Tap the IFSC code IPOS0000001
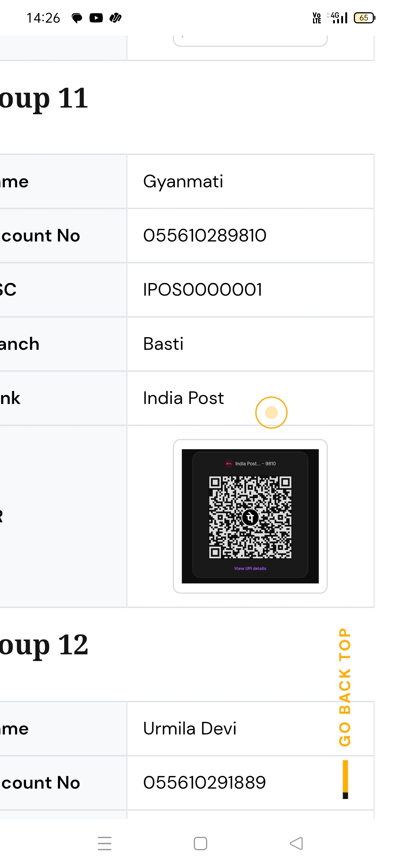Viewport: 401px width, 868px height. click(203, 290)
